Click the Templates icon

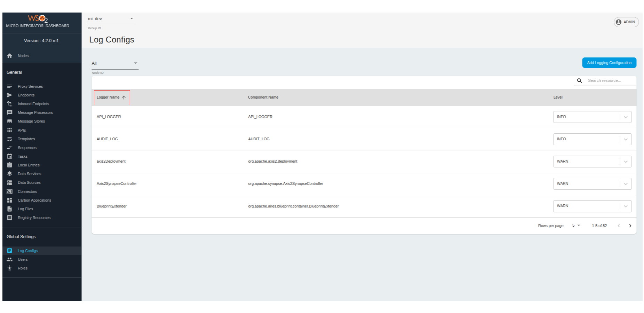(x=9, y=139)
